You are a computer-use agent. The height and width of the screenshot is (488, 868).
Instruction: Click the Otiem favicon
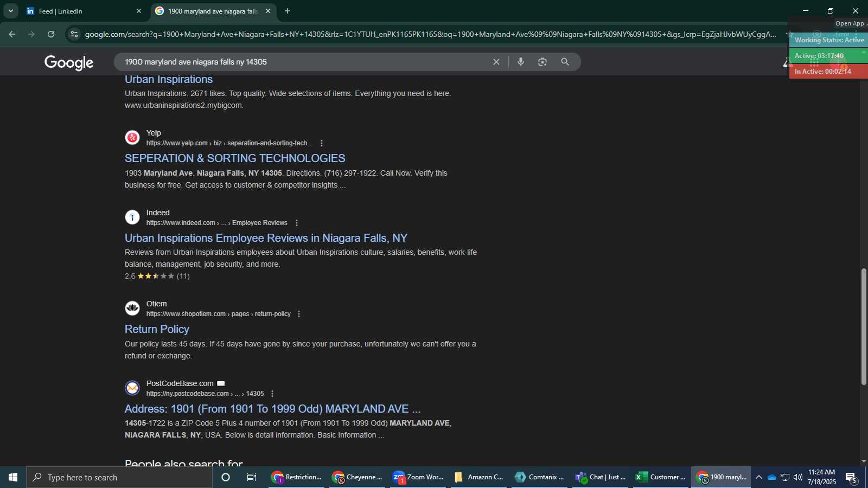point(132,308)
